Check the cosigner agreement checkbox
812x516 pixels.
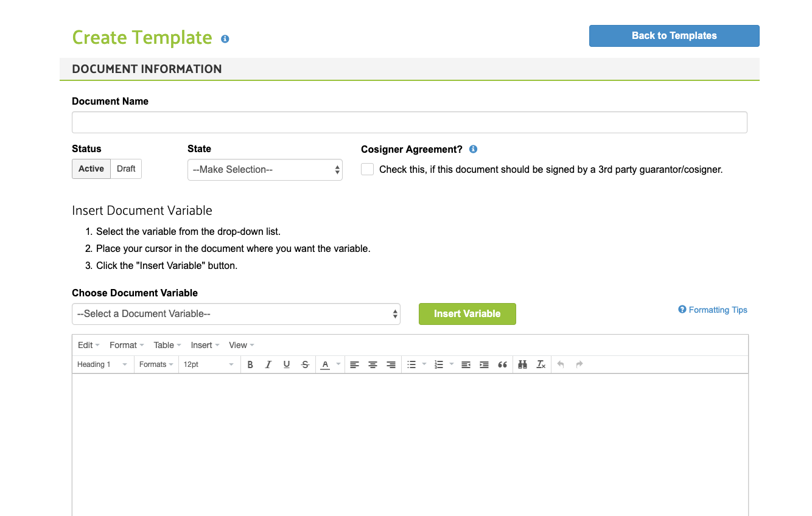tap(367, 169)
